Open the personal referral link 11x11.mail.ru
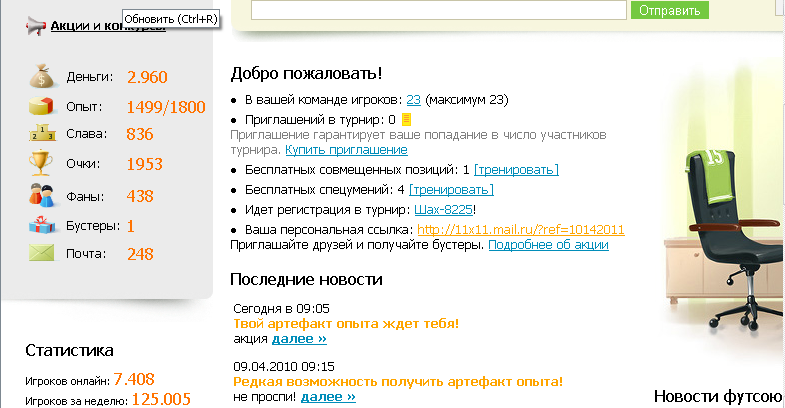 coord(520,229)
